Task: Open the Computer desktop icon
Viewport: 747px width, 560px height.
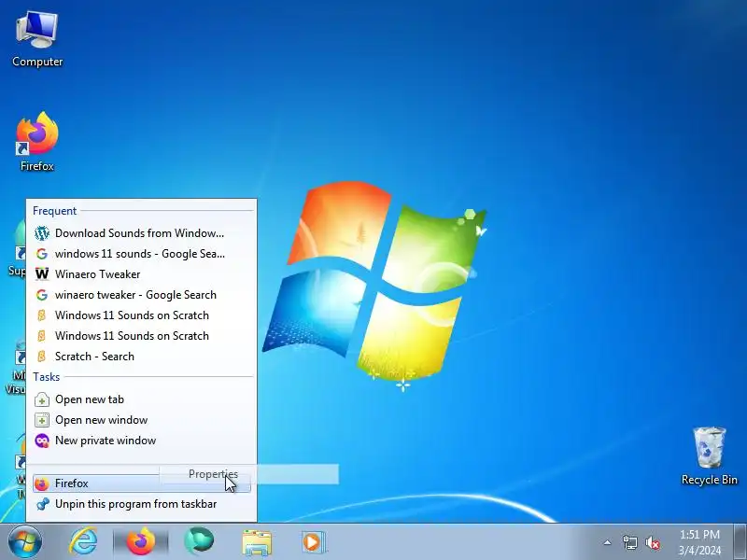Action: [37, 40]
